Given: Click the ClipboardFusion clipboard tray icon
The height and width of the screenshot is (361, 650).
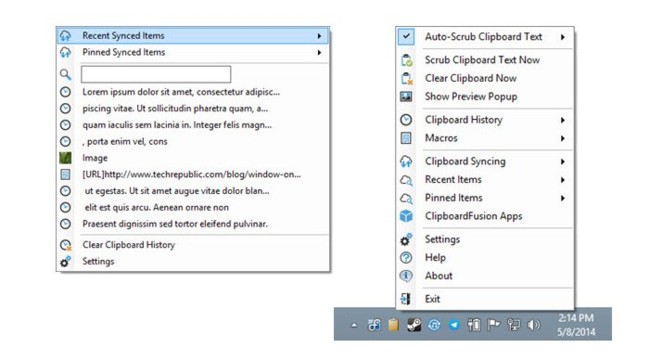Looking at the screenshot, I should pos(393,325).
